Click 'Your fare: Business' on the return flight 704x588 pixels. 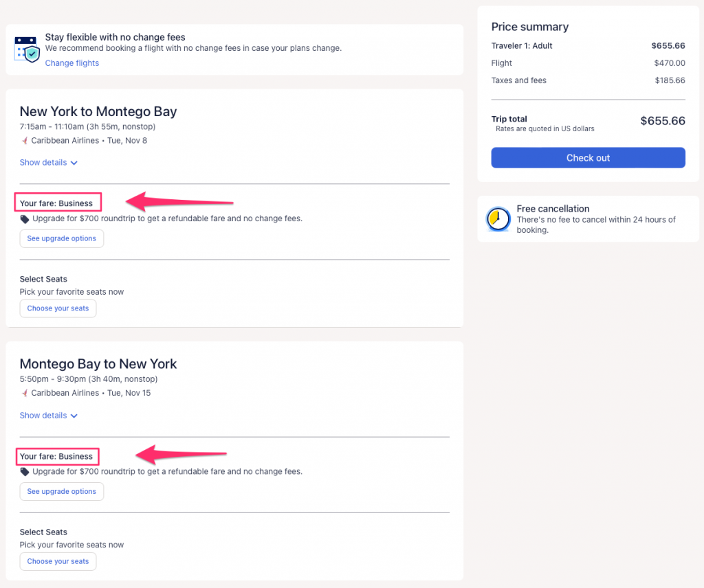pyautogui.click(x=56, y=456)
